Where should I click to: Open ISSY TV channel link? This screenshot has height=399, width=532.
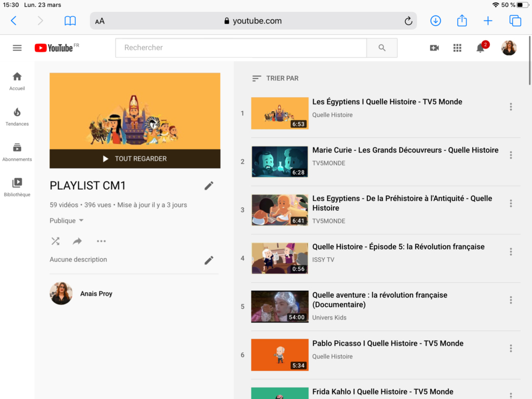[x=323, y=260]
